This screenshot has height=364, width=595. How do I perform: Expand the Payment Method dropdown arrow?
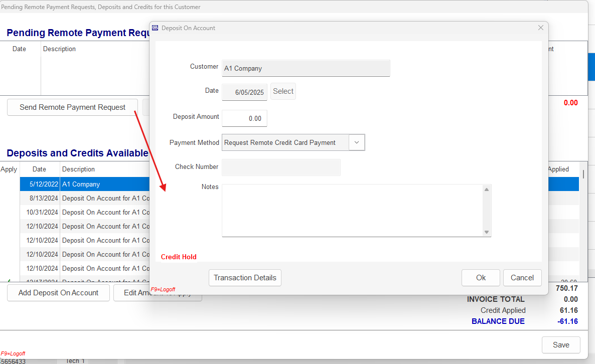click(357, 142)
